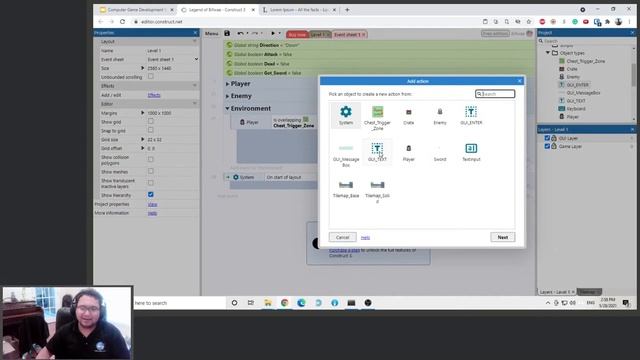Open Effects link in Properties panel
This screenshot has width=640, height=360.
click(154, 95)
